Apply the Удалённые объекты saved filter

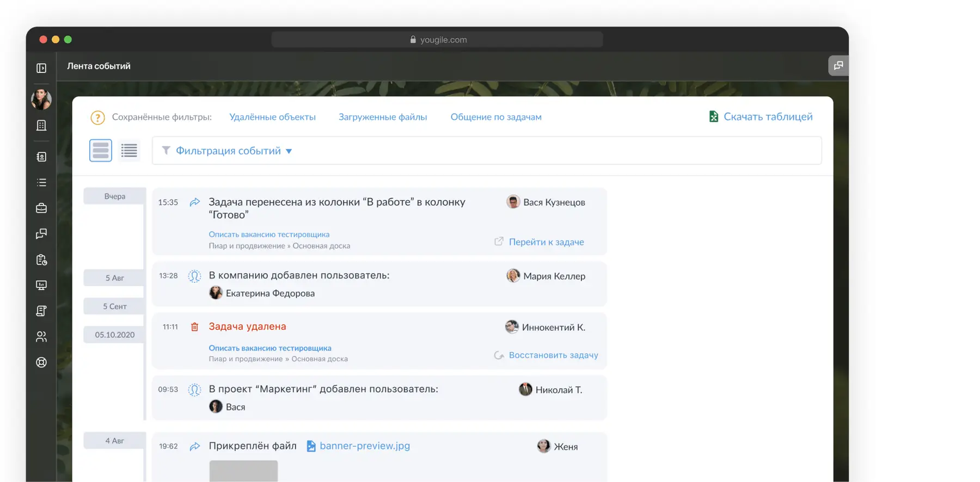(x=272, y=117)
